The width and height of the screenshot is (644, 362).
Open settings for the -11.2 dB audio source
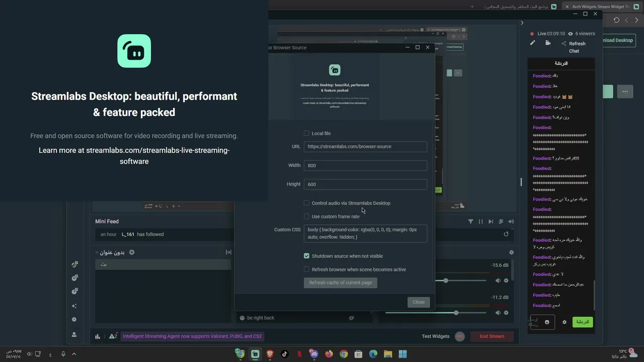(x=506, y=313)
